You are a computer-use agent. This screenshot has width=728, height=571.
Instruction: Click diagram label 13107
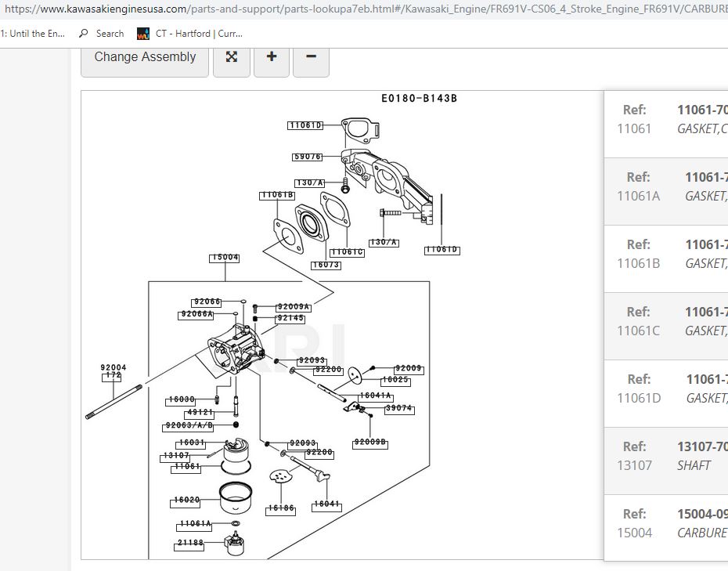[175, 456]
